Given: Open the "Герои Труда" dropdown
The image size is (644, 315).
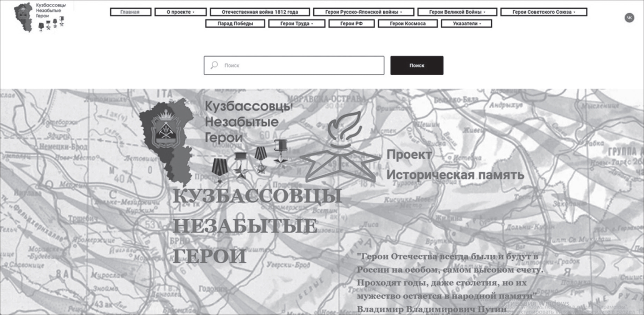Looking at the screenshot, I should coord(296,23).
